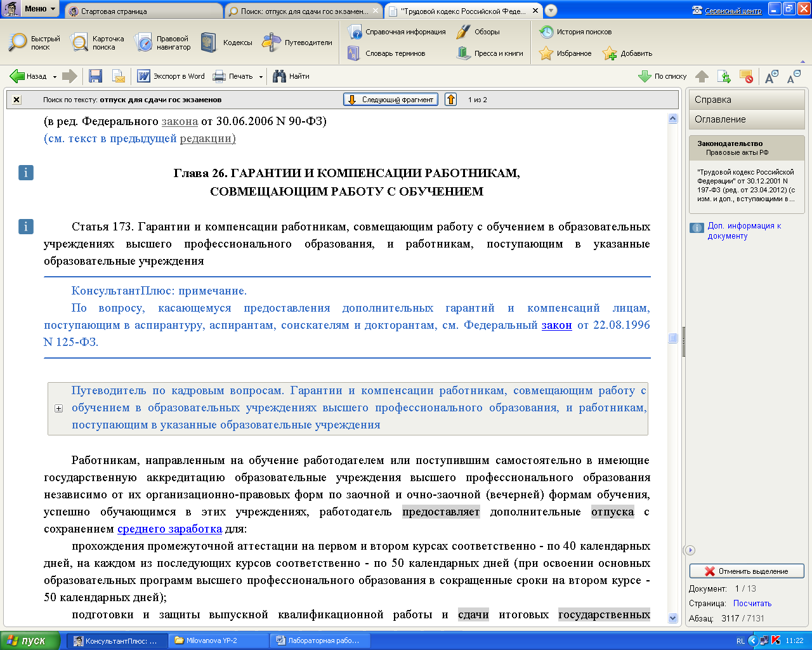Switch to Поиск: отпуск для сдачи tab

click(304, 11)
